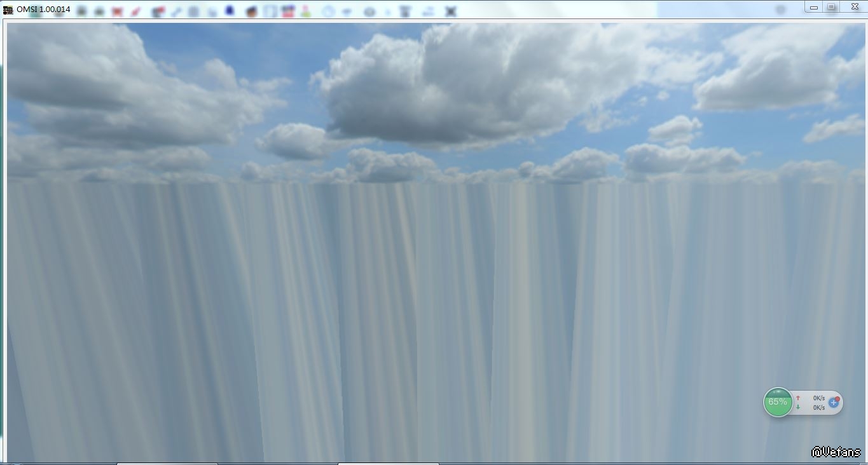Minimize the OMSI 1.00.014 window
The width and height of the screenshot is (868, 465).
click(x=813, y=7)
